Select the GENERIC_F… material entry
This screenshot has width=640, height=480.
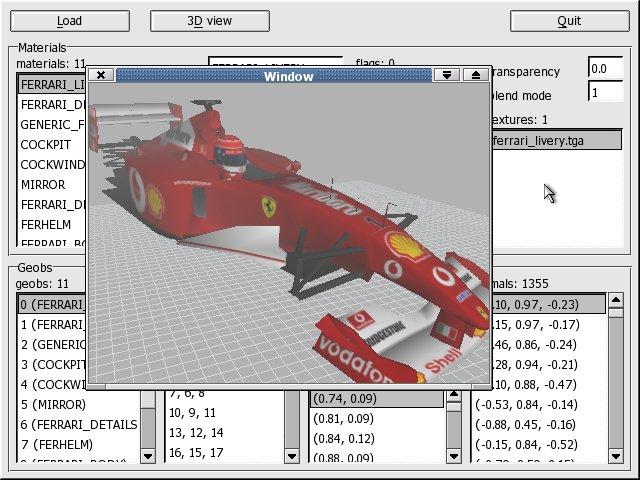pos(52,124)
